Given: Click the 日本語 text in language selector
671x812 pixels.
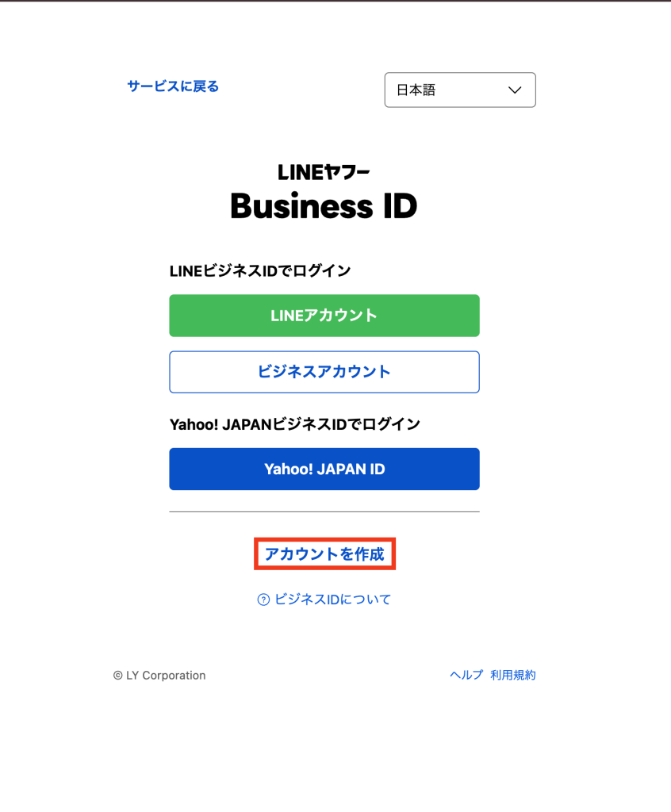Looking at the screenshot, I should point(416,90).
